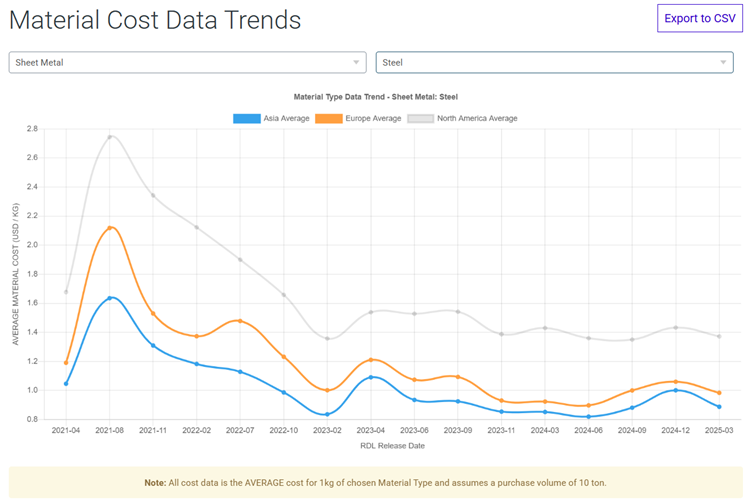Click North America data point at 2024-12
This screenshot has height=504, width=750.
click(675, 328)
